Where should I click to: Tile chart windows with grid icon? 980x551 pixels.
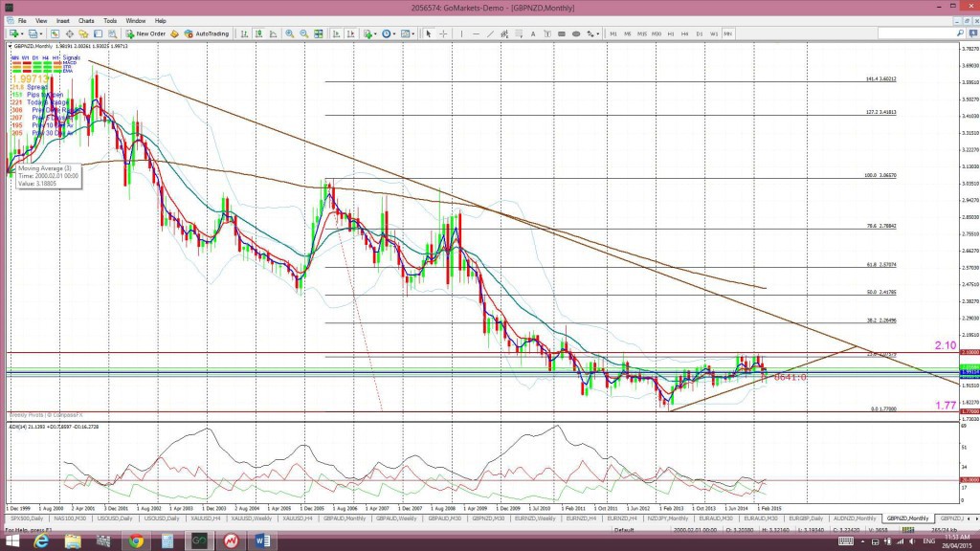pyautogui.click(x=318, y=33)
